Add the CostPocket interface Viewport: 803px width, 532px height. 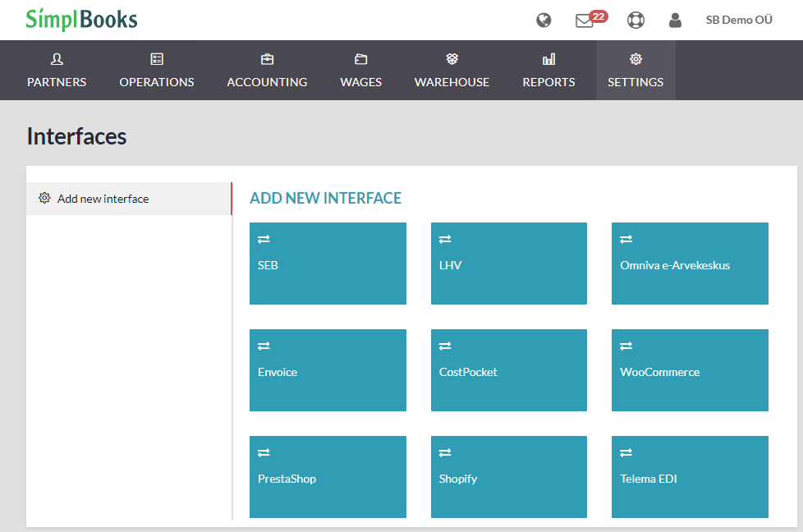(x=509, y=370)
